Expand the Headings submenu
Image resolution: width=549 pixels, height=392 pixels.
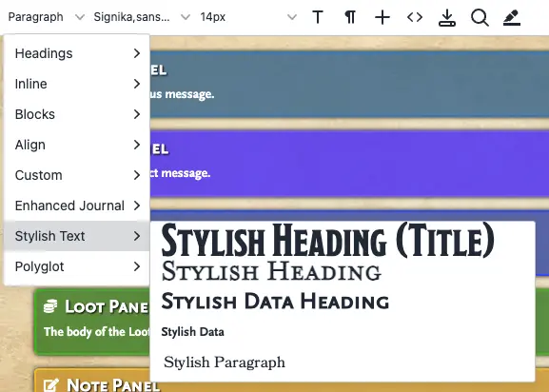[77, 53]
